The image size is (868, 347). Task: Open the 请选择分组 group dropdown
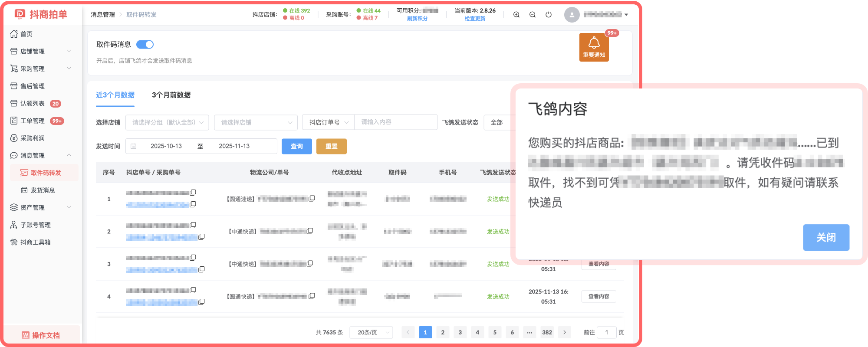pos(167,122)
